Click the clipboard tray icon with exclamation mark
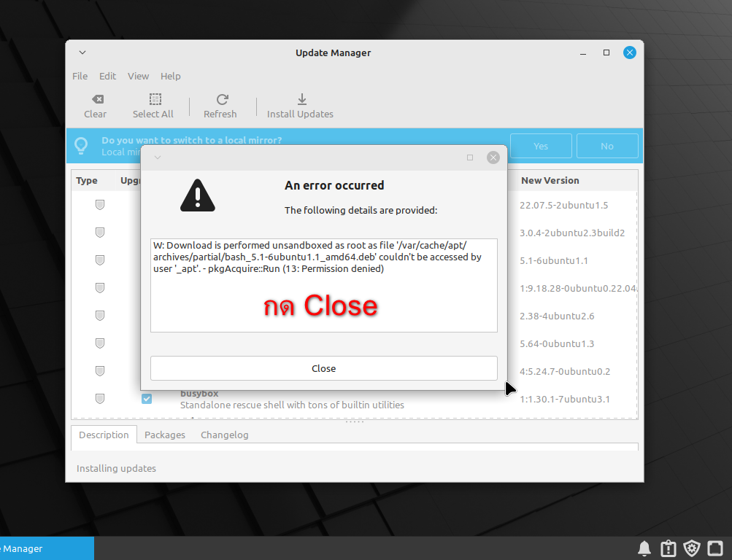Screen dimensions: 732x560 [x=669, y=548]
